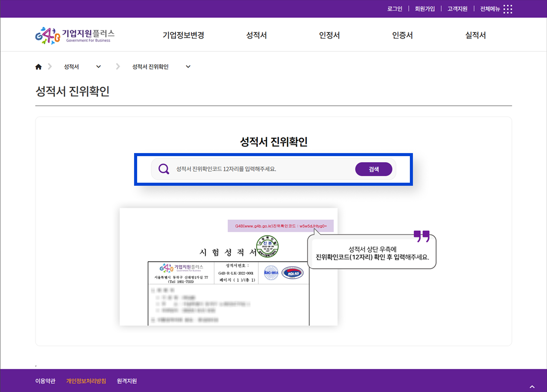This screenshot has width=547, height=392.
Task: Open the 기업정보변경 menu
Action: [183, 35]
